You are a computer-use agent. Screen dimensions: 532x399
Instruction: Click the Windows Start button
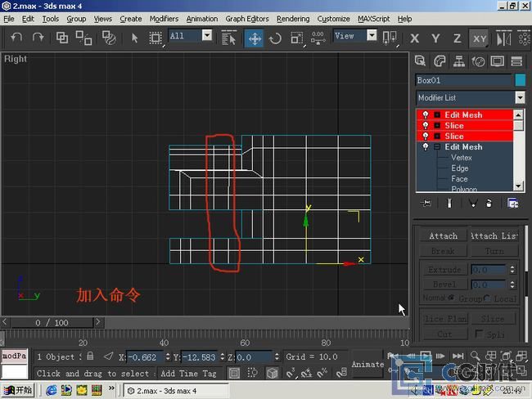(18, 390)
